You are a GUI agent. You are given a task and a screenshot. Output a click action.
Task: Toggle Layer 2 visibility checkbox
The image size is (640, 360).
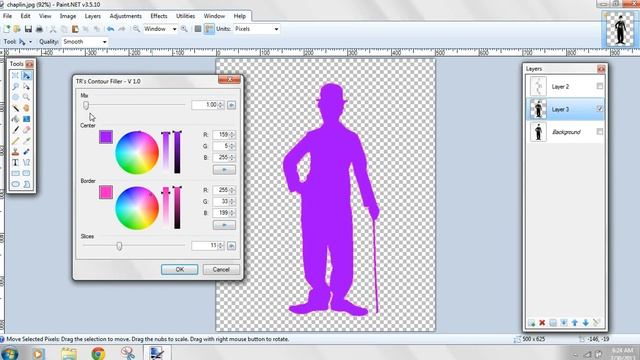coord(600,86)
